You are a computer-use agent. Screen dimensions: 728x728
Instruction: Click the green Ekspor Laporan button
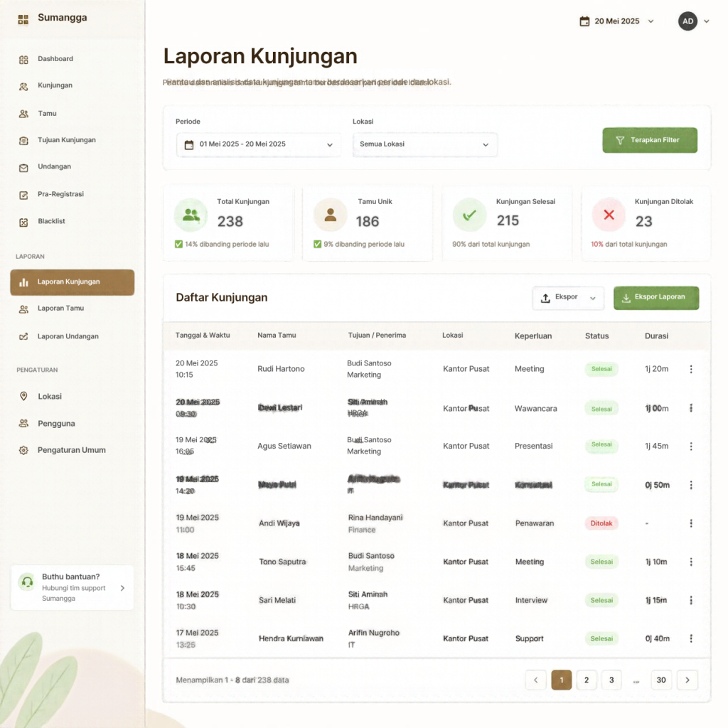tap(656, 298)
